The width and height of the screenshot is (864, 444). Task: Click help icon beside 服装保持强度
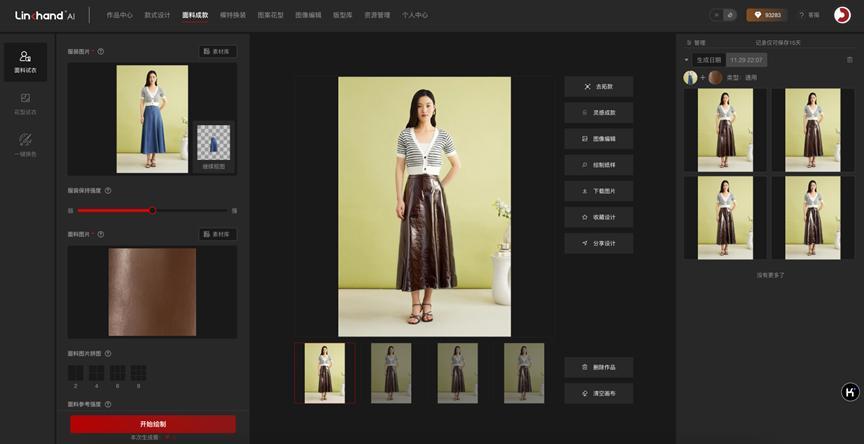coord(108,190)
